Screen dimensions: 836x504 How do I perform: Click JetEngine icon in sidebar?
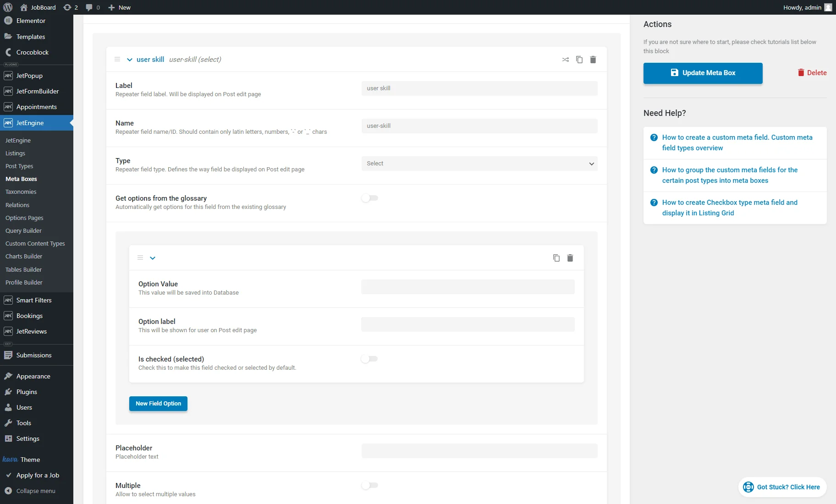pos(8,123)
